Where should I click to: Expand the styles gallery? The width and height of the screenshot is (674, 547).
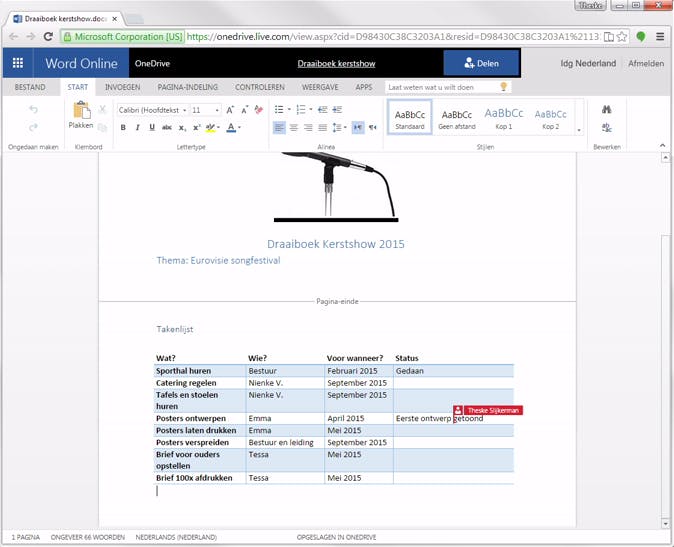pyautogui.click(x=579, y=130)
